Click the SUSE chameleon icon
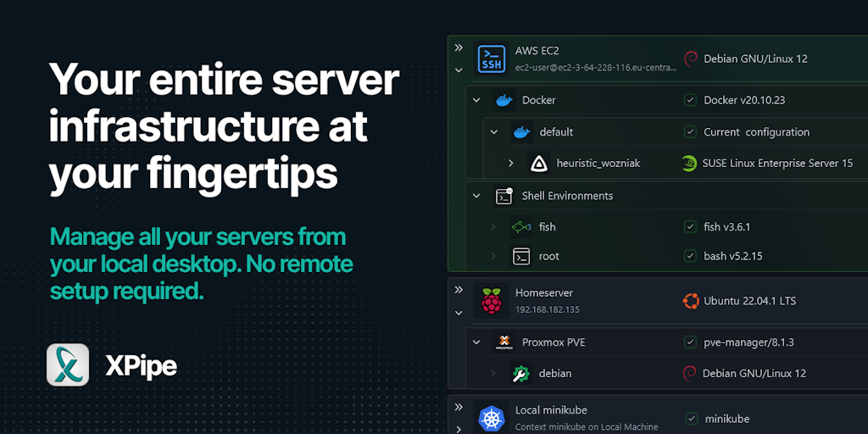The width and height of the screenshot is (868, 434). [689, 164]
